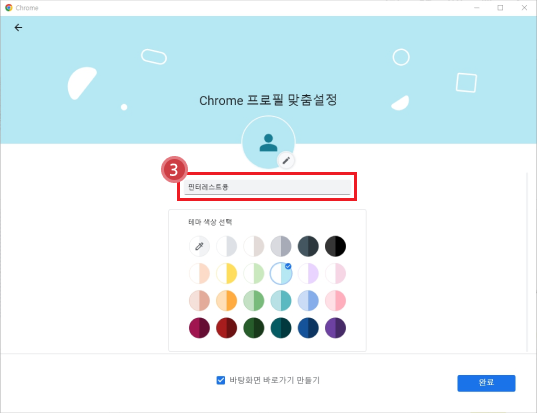The width and height of the screenshot is (537, 413).
Task: Select the periwinkle blue theme swatch
Action: 308,301
